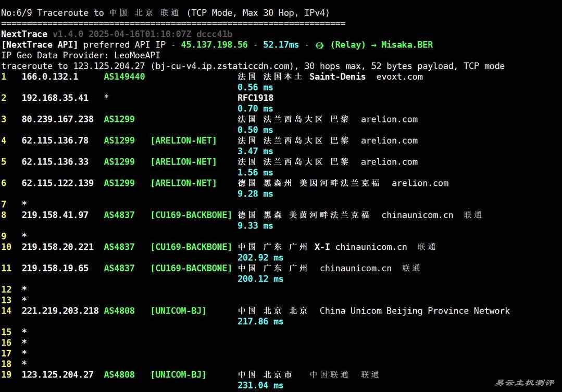Click the Misaka.BER relay name
This screenshot has height=392, width=562.
point(407,45)
